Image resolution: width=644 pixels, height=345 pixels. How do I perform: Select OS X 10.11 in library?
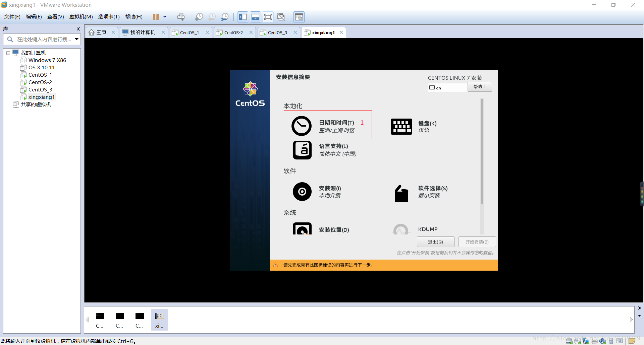pyautogui.click(x=41, y=68)
